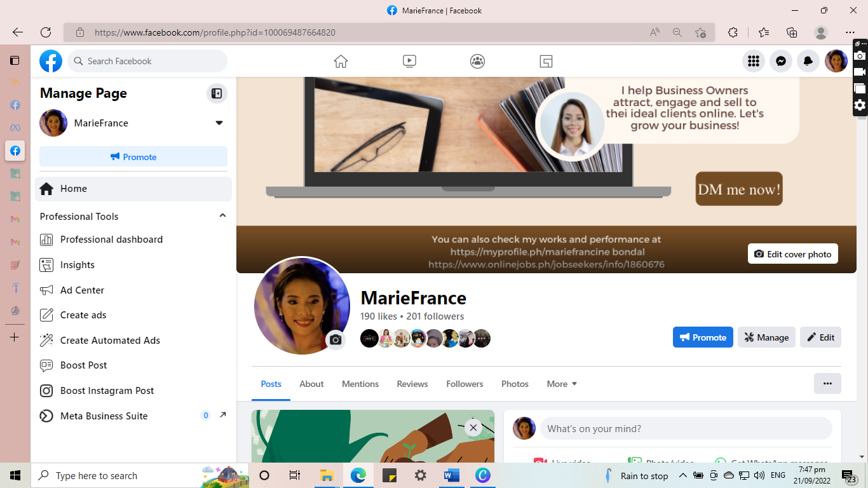Viewport: 868px width, 488px height.
Task: Open the Gaming icon in top navigation
Action: pos(546,61)
